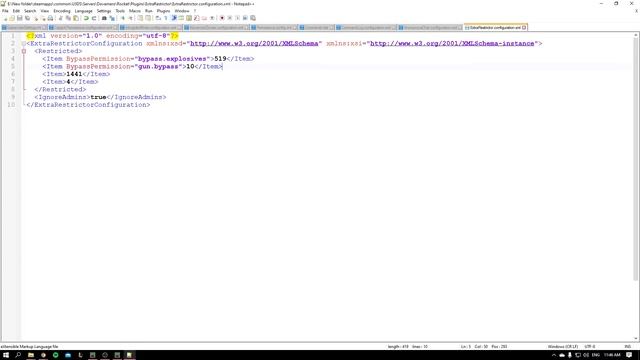640x360 pixels.
Task: Click the INS mode status entry
Action: [628, 347]
